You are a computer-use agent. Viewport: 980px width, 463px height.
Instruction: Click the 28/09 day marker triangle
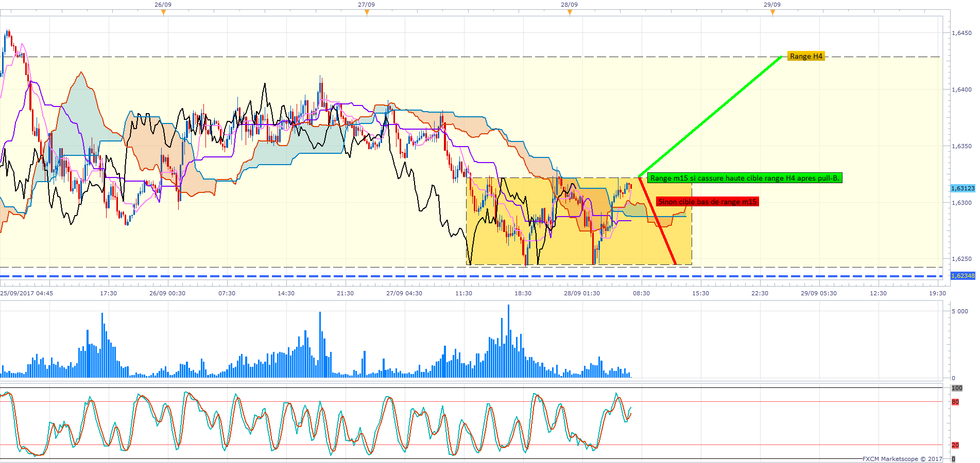570,13
